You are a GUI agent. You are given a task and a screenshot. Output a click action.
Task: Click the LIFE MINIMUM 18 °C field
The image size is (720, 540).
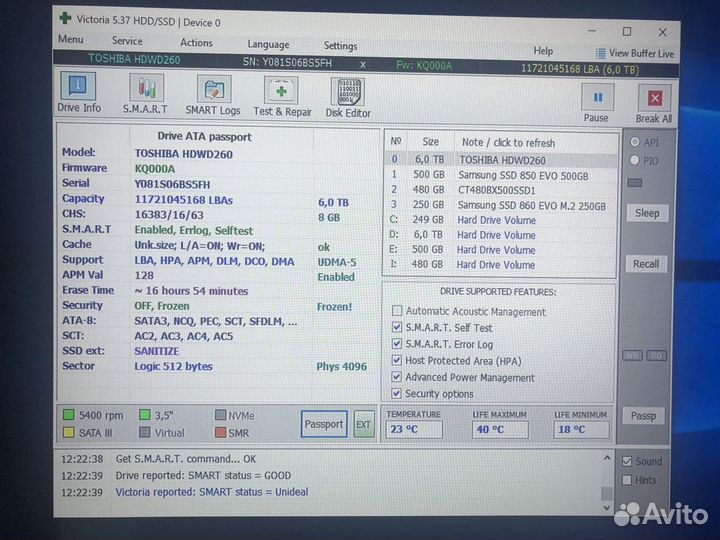pyautogui.click(x=581, y=430)
